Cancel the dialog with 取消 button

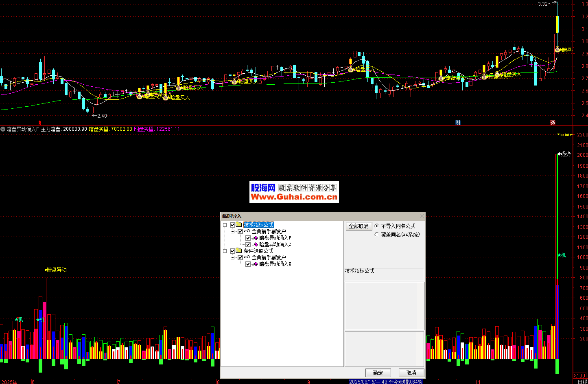411,373
